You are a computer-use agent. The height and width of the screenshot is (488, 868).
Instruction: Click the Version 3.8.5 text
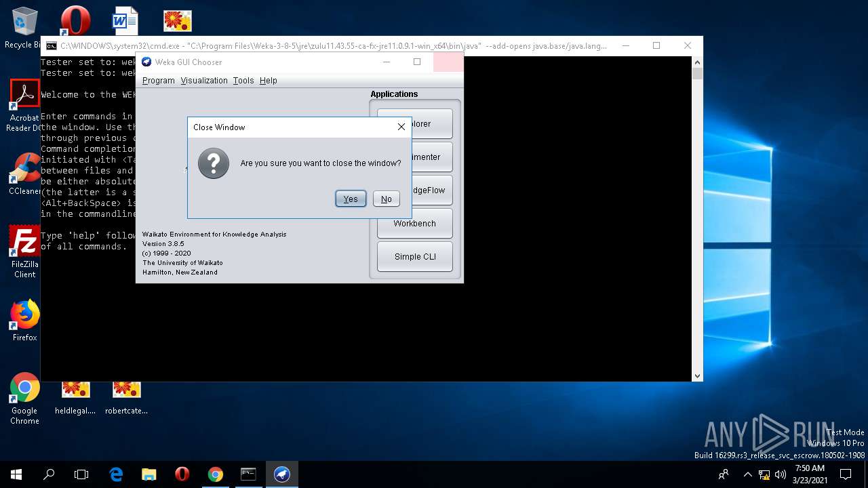coord(163,244)
